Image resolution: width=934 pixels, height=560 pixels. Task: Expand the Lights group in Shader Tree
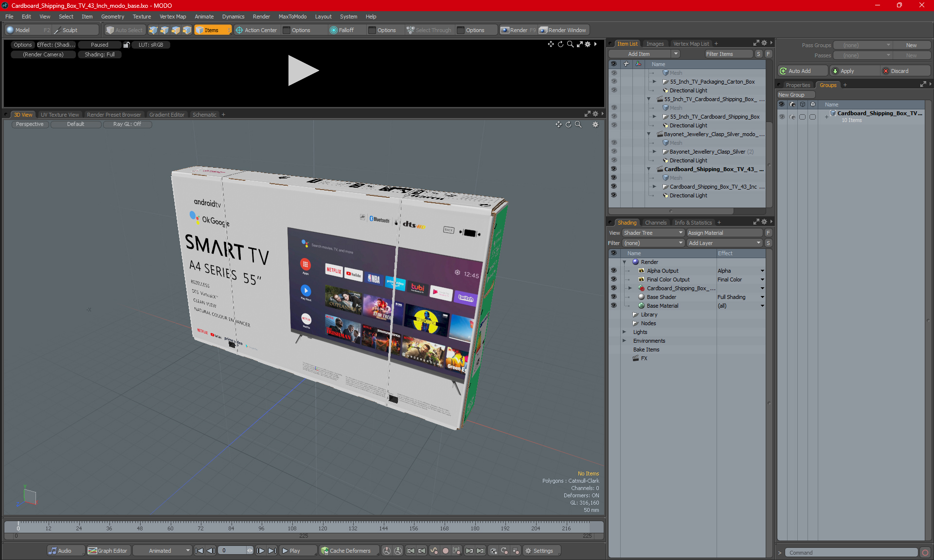[x=625, y=332]
